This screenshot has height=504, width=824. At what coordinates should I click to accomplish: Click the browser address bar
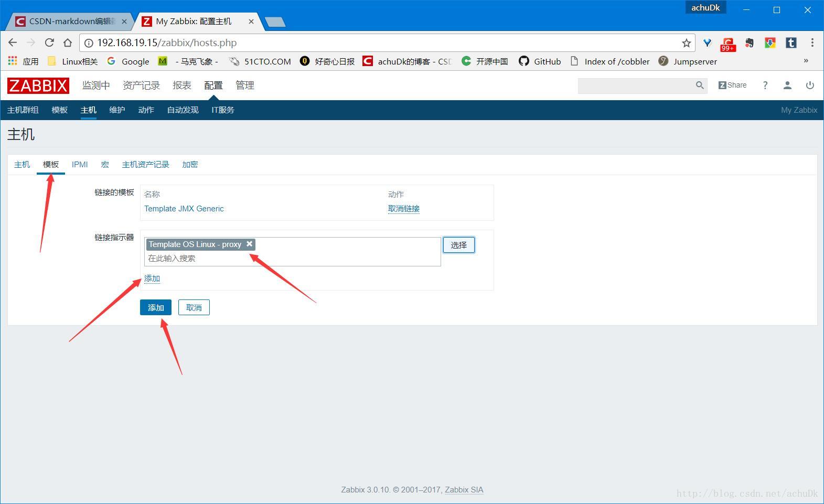point(388,43)
